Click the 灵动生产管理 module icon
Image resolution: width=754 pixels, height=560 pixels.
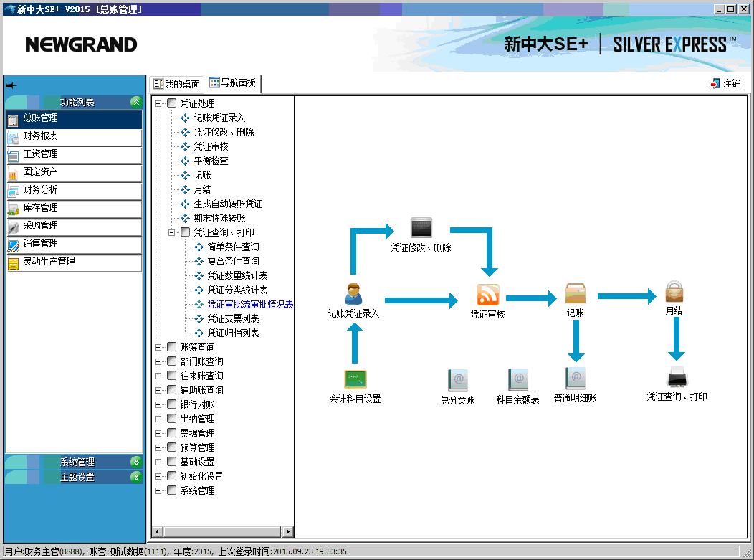click(x=14, y=262)
